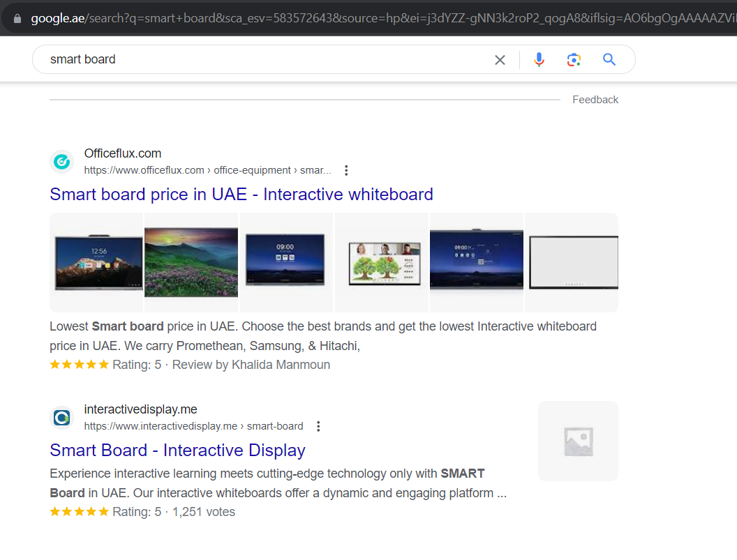Open the broken image placeholder thumbnail
Viewport: 737px width, 560px height.
(x=578, y=441)
